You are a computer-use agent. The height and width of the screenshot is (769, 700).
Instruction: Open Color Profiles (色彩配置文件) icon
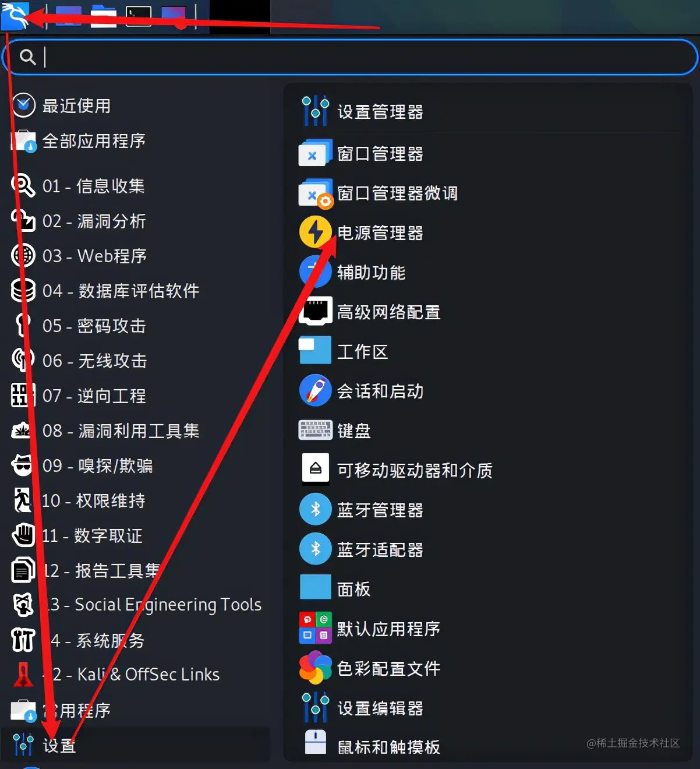pyautogui.click(x=315, y=668)
